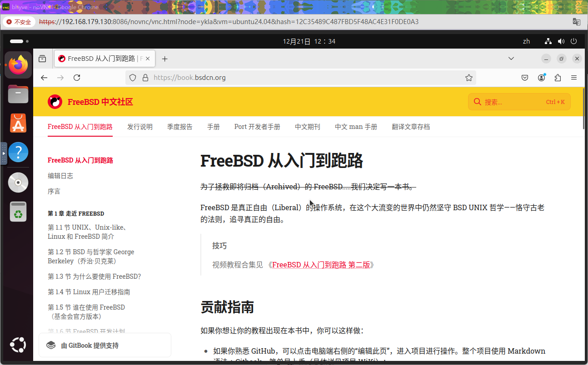Screen dimensions: 588x365
Task: Open the 中文期刊 nav tab
Action: (x=308, y=127)
